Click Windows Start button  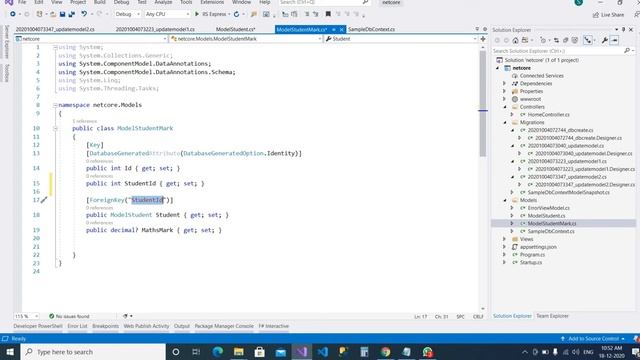click(x=10, y=352)
